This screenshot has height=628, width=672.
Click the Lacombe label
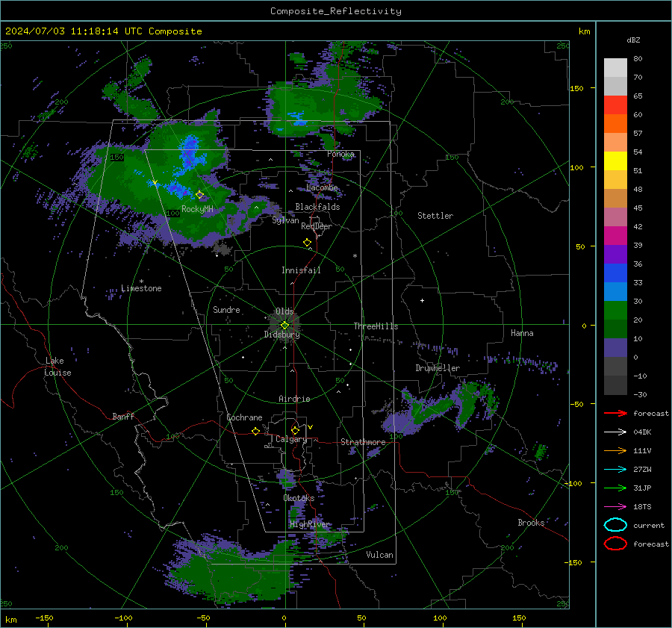click(322, 187)
